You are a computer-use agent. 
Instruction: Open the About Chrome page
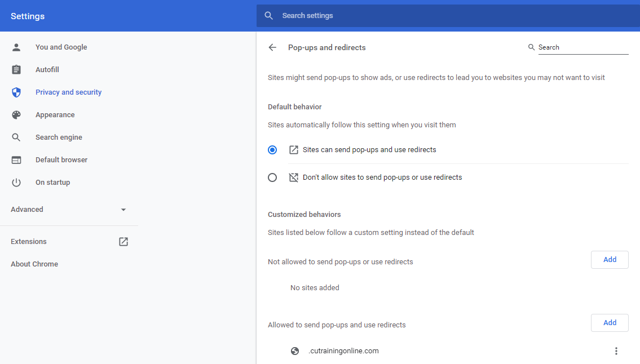click(x=34, y=264)
